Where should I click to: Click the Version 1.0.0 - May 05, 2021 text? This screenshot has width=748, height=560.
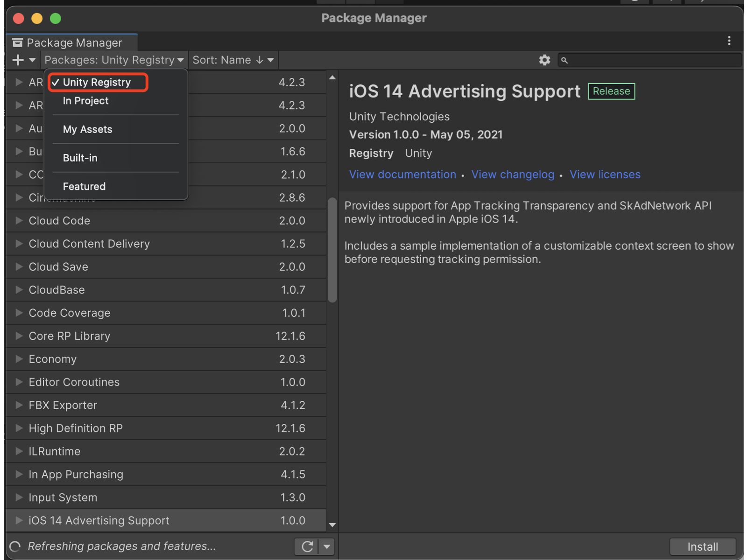tap(426, 134)
